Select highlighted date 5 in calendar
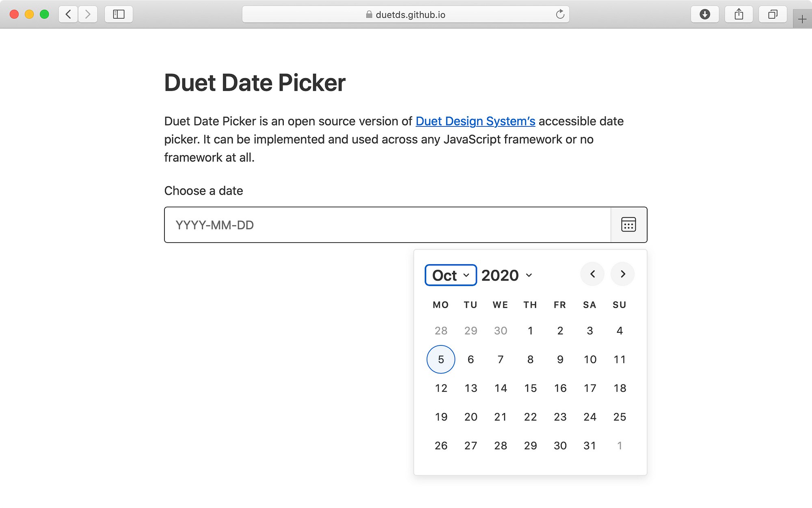812x508 pixels. pyautogui.click(x=441, y=359)
